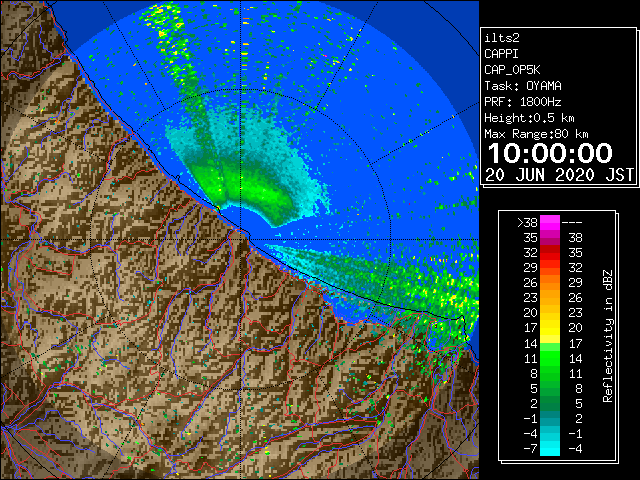Image resolution: width=640 pixels, height=480 pixels.
Task: Click the CAPPI product label
Action: [501, 54]
